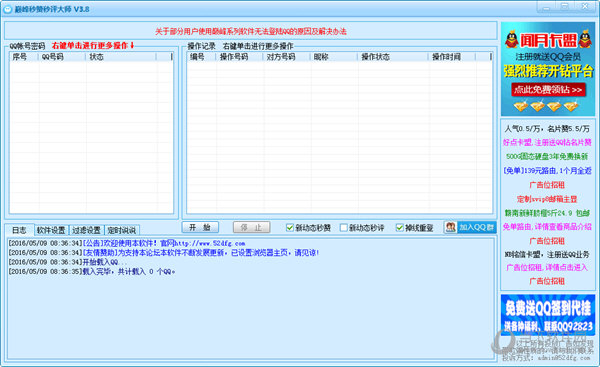Image resolution: width=600 pixels, height=367 pixels.
Task: Open ad link 人气0.5/万, 名片赞5.5/万
Action: [547, 129]
